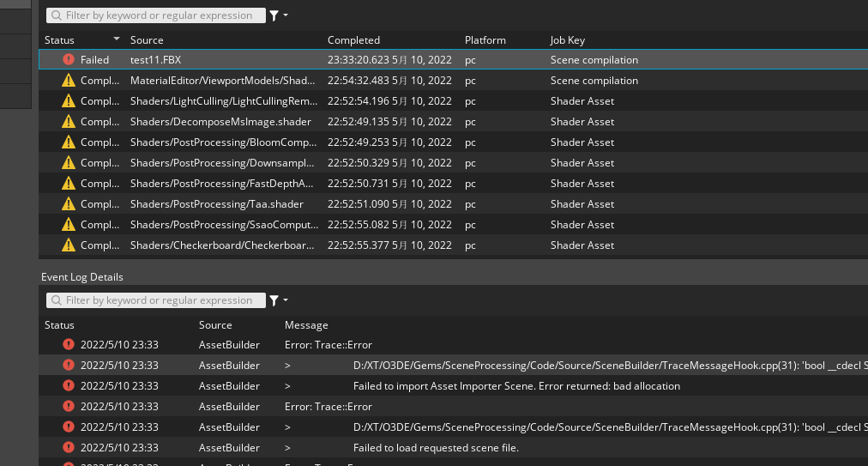Click the Event Log filter funnel icon

[274, 300]
